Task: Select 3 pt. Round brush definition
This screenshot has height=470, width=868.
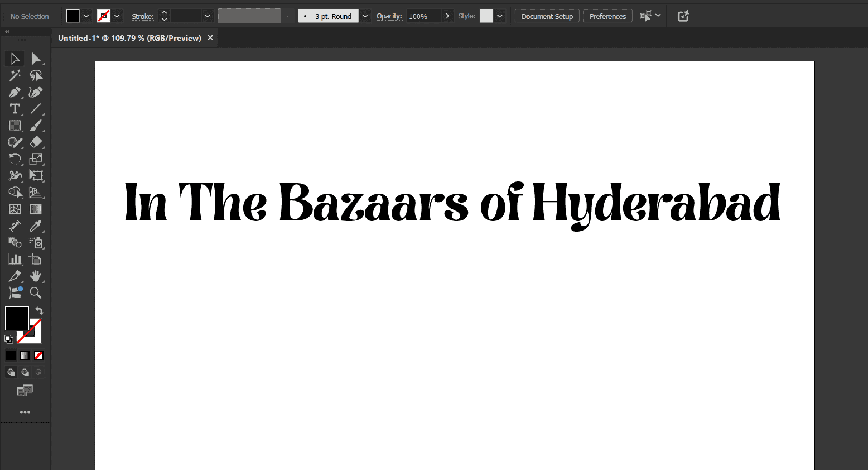Action: pyautogui.click(x=329, y=16)
